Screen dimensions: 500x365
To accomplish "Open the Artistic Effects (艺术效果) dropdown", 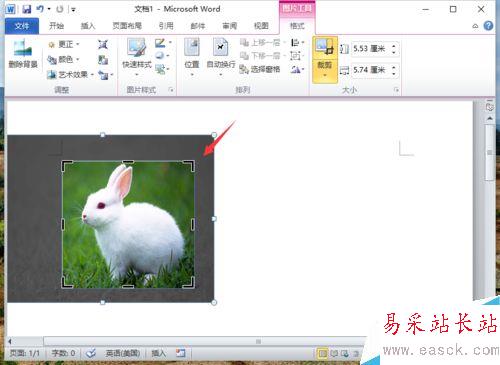I will click(x=71, y=75).
